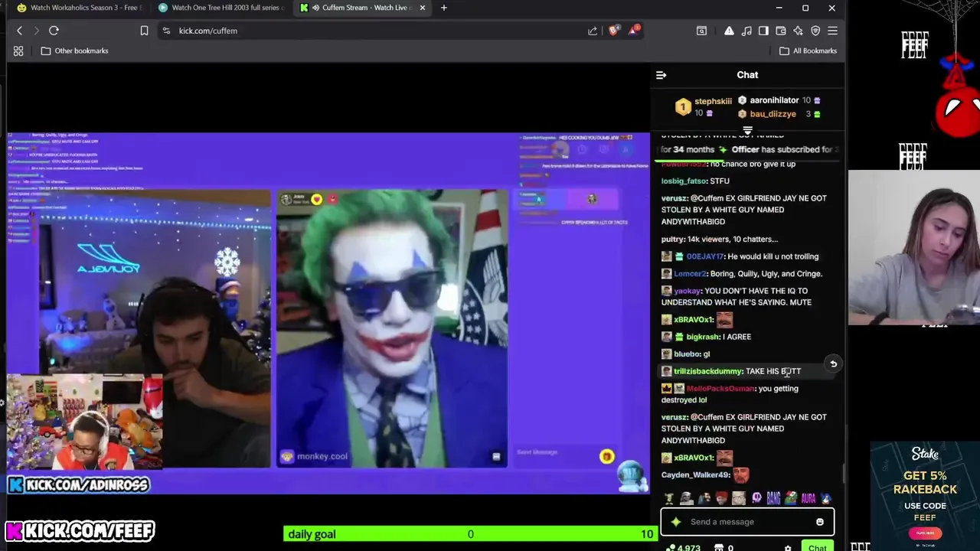Click the Chat panel heading

click(747, 75)
